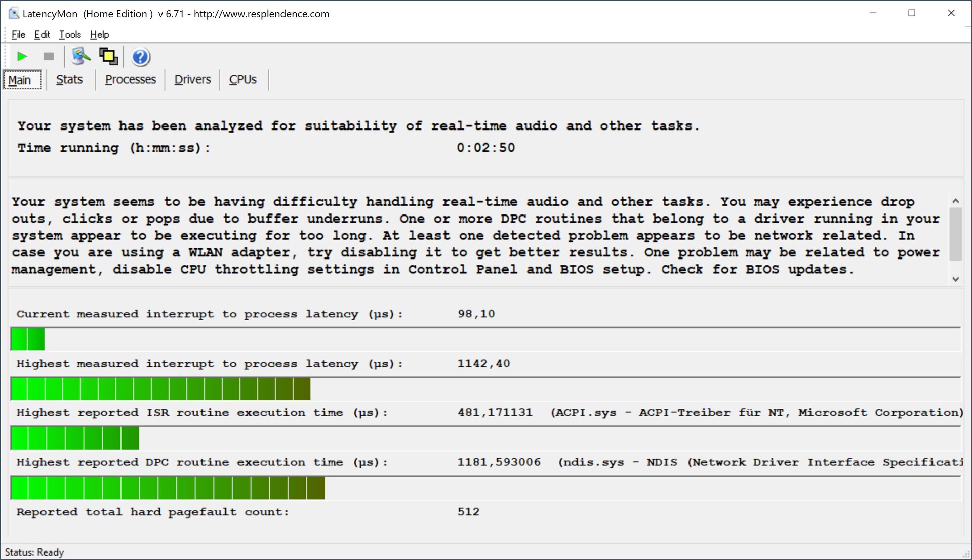Maximize the LatencyMon window
972x560 pixels.
[912, 13]
